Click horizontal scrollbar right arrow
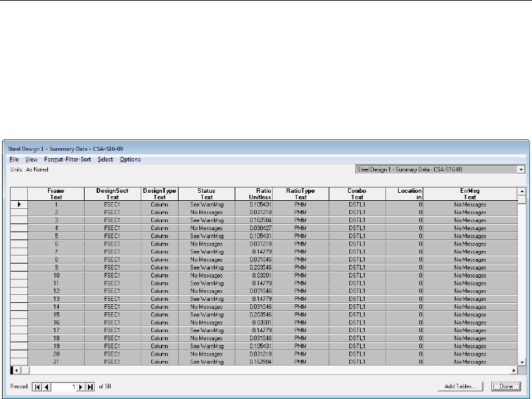Viewport: 532px width, 399px height. [514, 370]
